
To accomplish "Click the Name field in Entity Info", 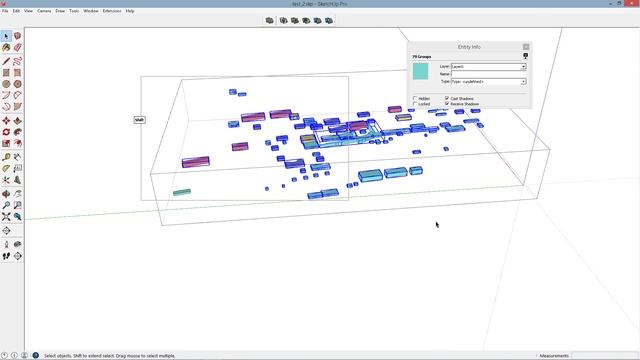I will 489,74.
